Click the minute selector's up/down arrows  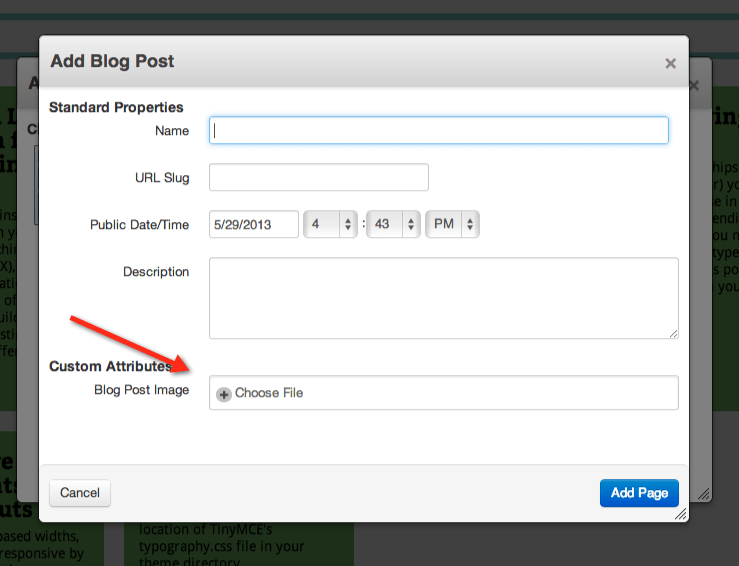tap(411, 224)
